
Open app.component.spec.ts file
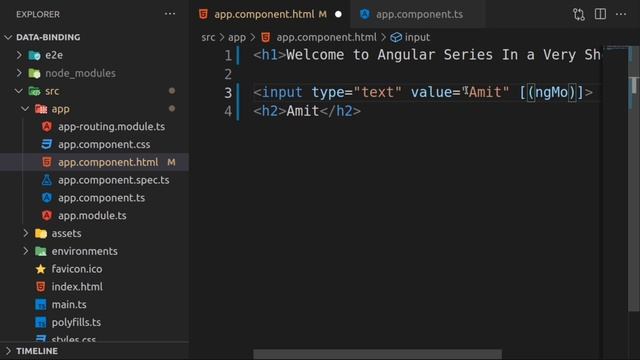[x=114, y=180]
